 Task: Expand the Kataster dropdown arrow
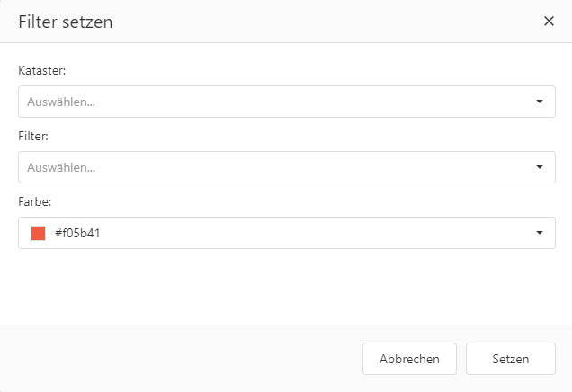[540, 102]
